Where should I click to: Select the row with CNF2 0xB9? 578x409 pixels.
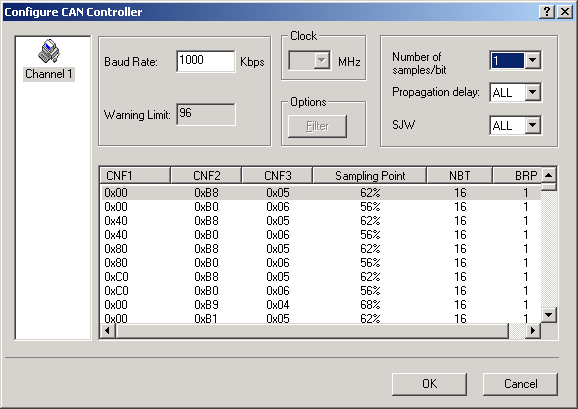click(321, 305)
